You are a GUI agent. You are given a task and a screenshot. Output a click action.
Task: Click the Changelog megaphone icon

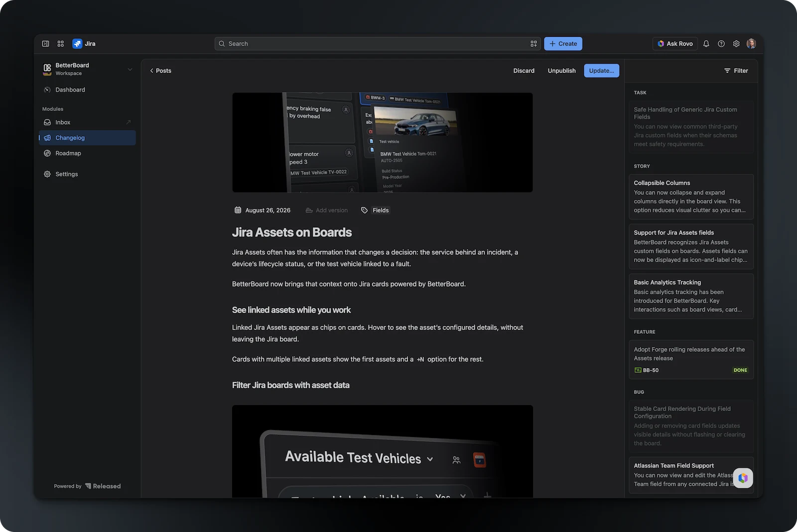click(x=47, y=138)
